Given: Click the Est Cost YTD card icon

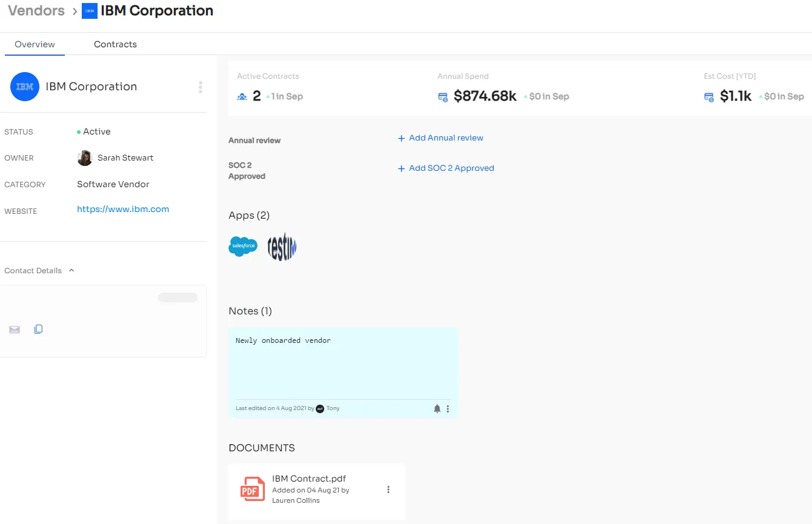Looking at the screenshot, I should (709, 97).
